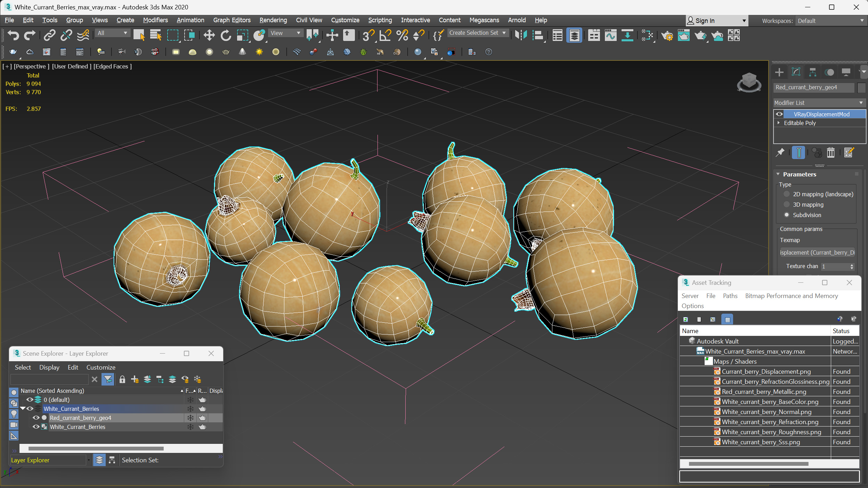Select 3D mapping radio button
Image resolution: width=868 pixels, height=488 pixels.
[x=787, y=205]
